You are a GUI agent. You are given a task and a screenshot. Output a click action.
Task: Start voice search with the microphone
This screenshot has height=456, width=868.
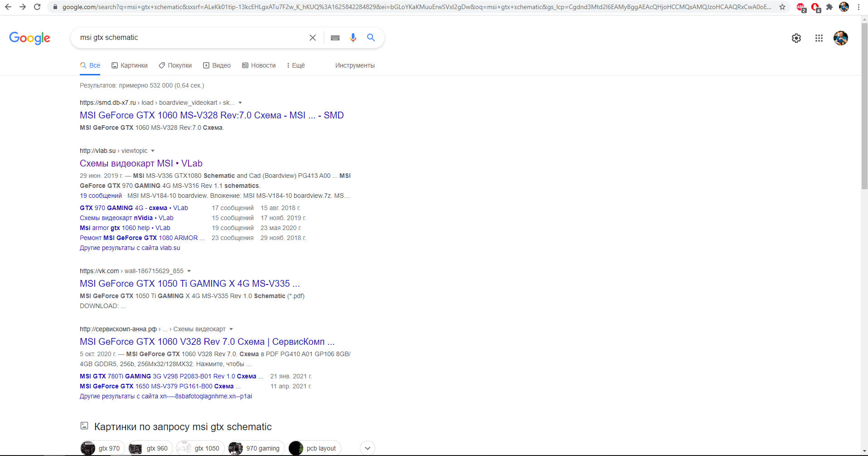click(x=353, y=38)
